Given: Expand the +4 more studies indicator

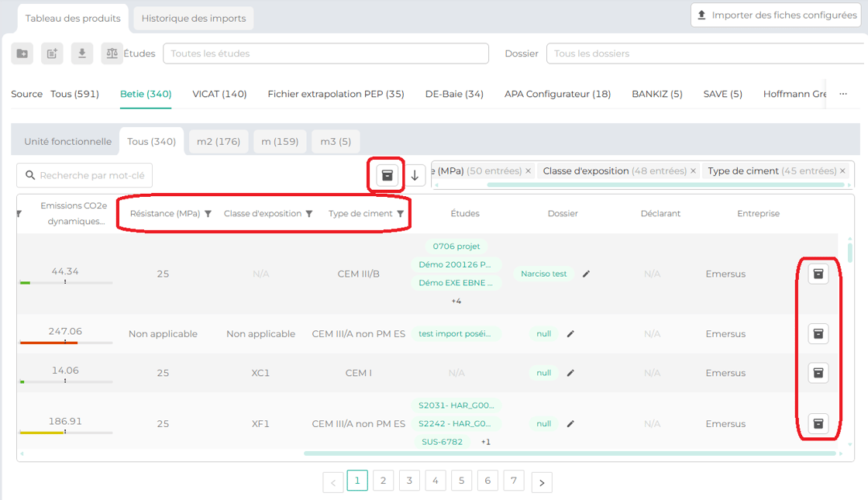Looking at the screenshot, I should [456, 302].
